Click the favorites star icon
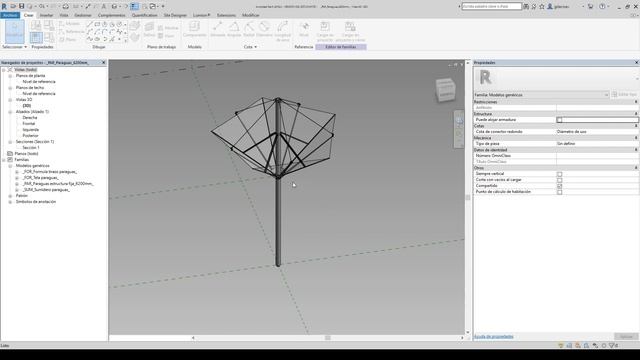 [542, 7]
